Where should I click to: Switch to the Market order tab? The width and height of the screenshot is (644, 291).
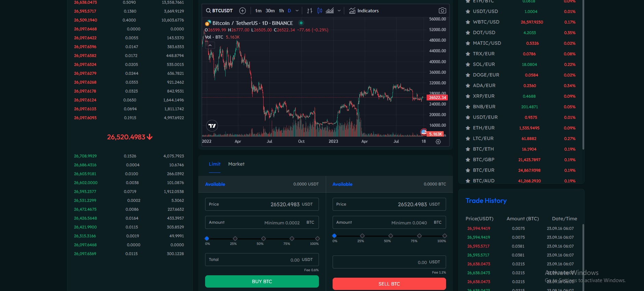click(236, 164)
